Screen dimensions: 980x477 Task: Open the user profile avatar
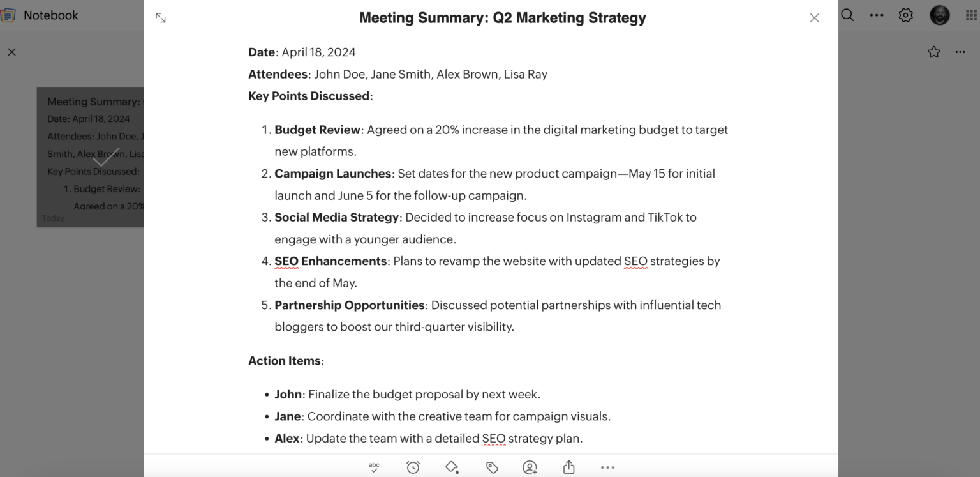940,15
